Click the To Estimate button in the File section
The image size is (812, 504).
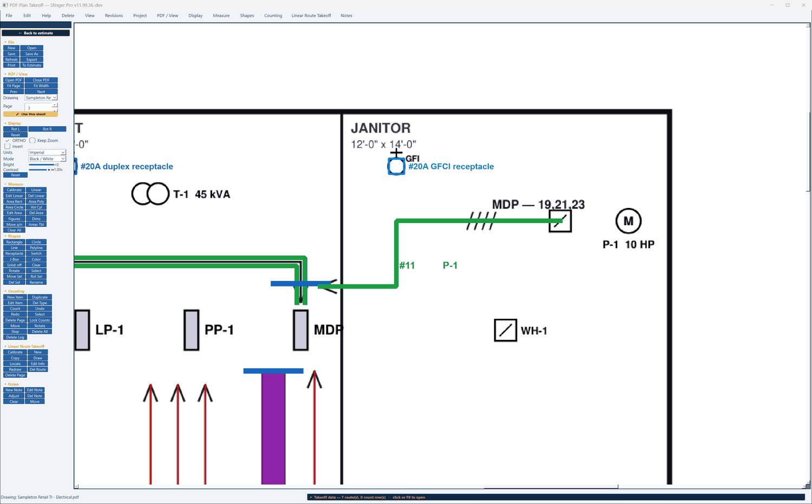(x=32, y=65)
